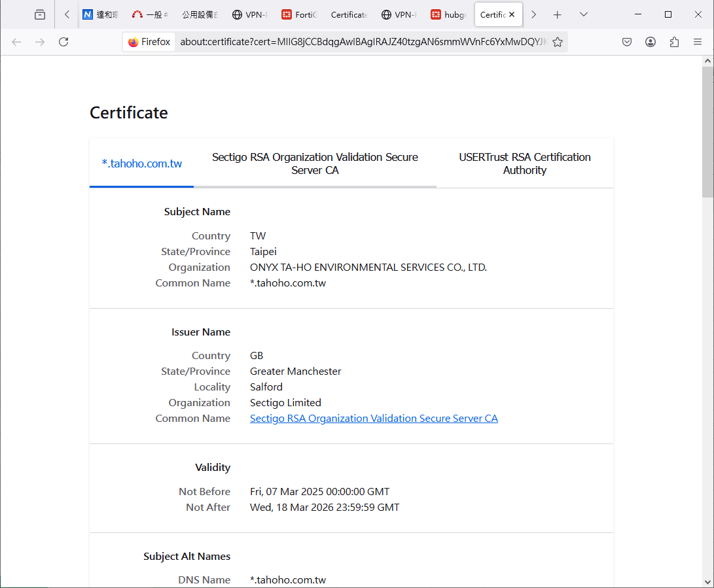
Task: View the USERTrust RSA Certification Authority tab
Action: (524, 164)
